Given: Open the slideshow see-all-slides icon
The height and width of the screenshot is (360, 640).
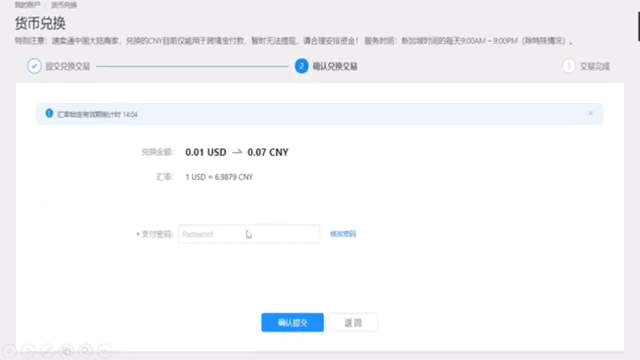Looking at the screenshot, I should pyautogui.click(x=67, y=351).
